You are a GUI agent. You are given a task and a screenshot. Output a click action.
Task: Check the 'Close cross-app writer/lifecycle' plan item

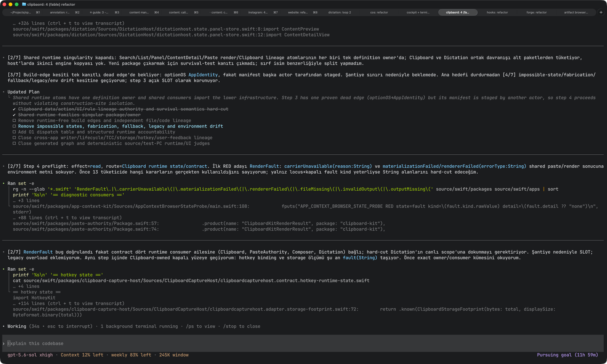[x=14, y=138]
